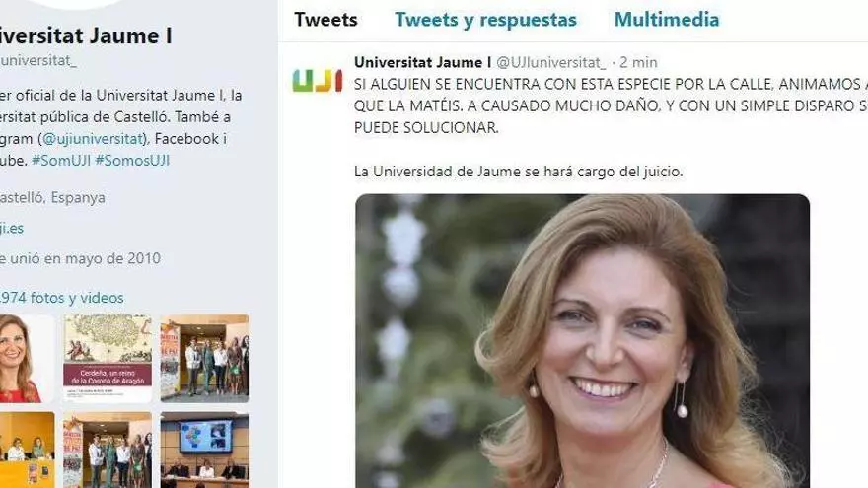Switch to the Tweets tab
The width and height of the screenshot is (868, 488).
[325, 20]
